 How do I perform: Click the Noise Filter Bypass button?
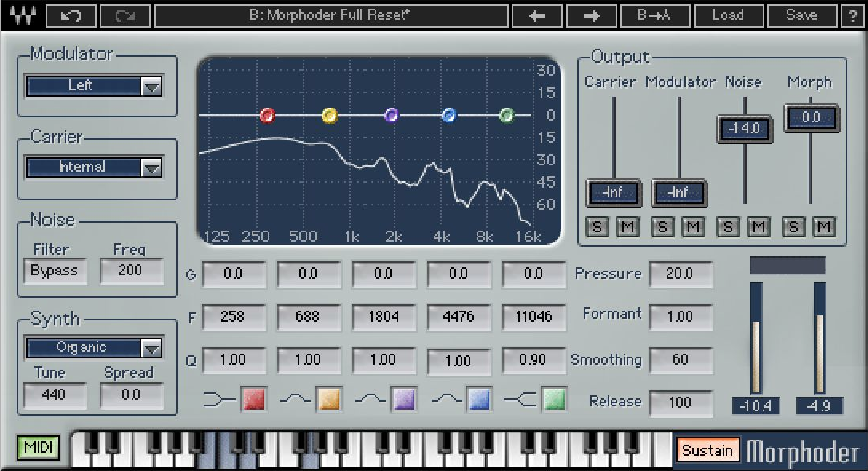(x=54, y=271)
